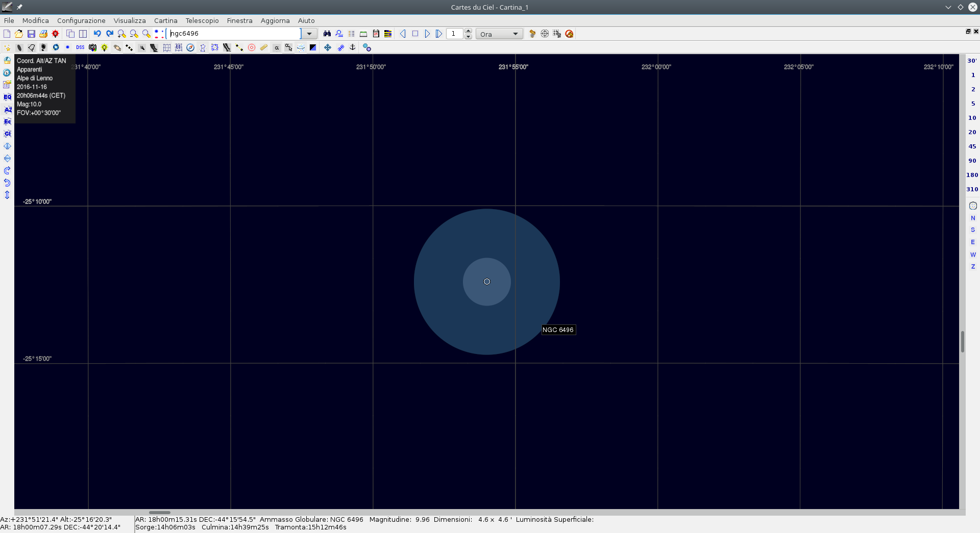Click the telescope slew icon
This screenshot has height=533, width=980.
pyautogui.click(x=532, y=34)
